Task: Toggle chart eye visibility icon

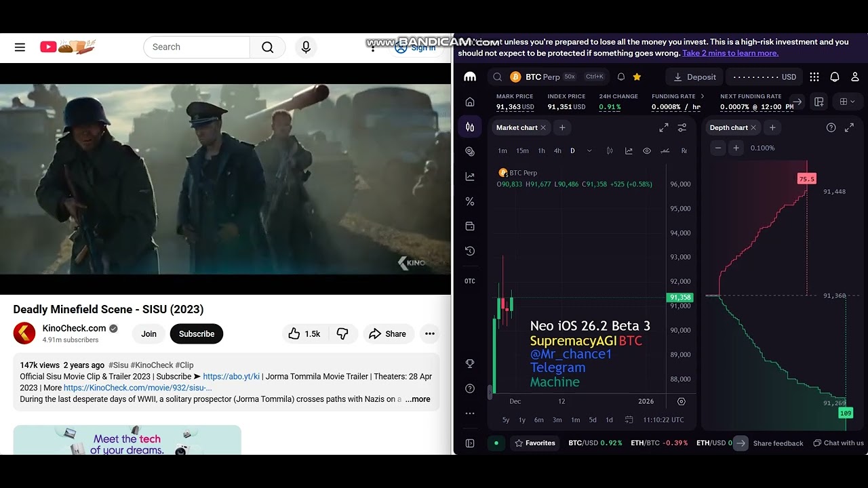Action: [647, 150]
